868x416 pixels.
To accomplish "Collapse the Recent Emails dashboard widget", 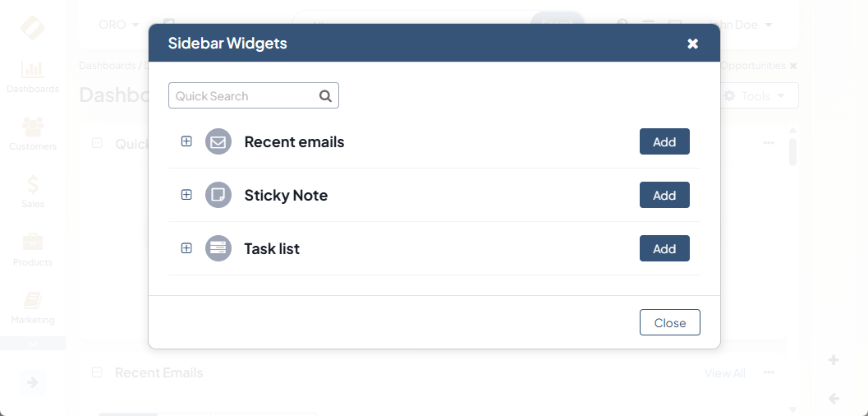I will point(97,373).
